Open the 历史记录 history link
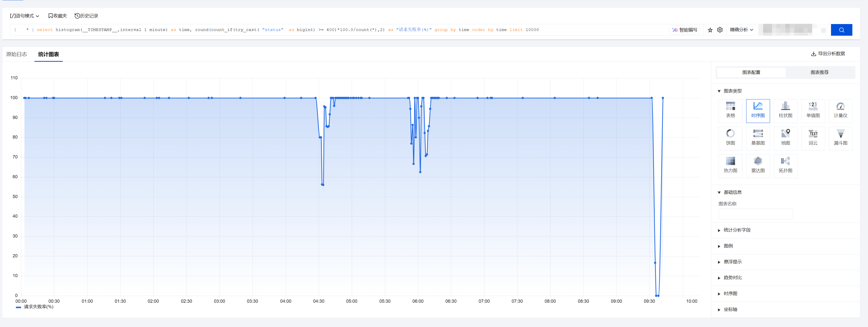The height and width of the screenshot is (327, 868). tap(86, 16)
